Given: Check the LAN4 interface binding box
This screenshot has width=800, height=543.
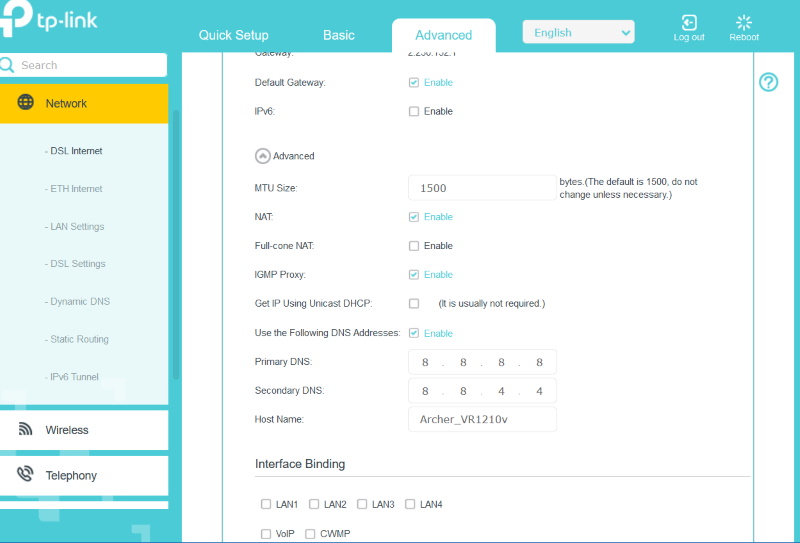Looking at the screenshot, I should 410,504.
